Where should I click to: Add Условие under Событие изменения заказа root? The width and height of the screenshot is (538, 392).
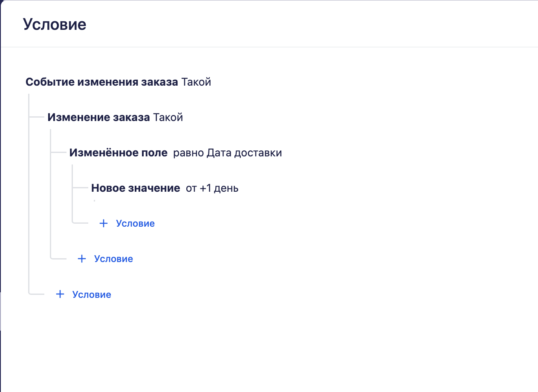pyautogui.click(x=91, y=294)
